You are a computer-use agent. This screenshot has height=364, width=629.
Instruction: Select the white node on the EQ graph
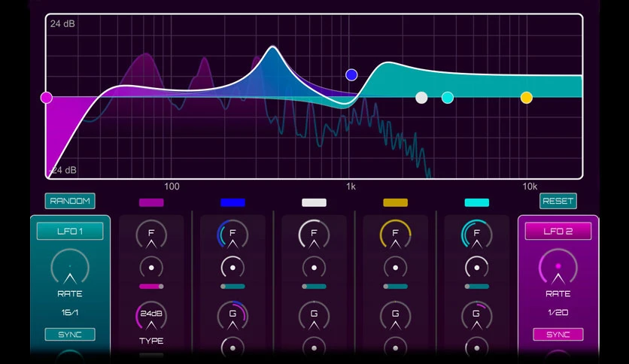pos(421,98)
